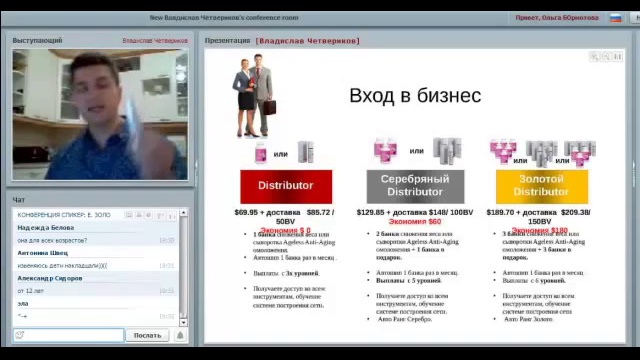This screenshot has height=360, width=640.
Task: Click the 19:30 message timestamp
Action: tap(167, 240)
